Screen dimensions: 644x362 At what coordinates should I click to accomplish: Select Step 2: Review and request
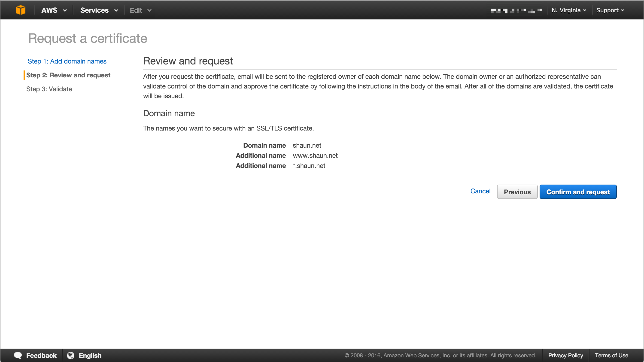tap(68, 75)
